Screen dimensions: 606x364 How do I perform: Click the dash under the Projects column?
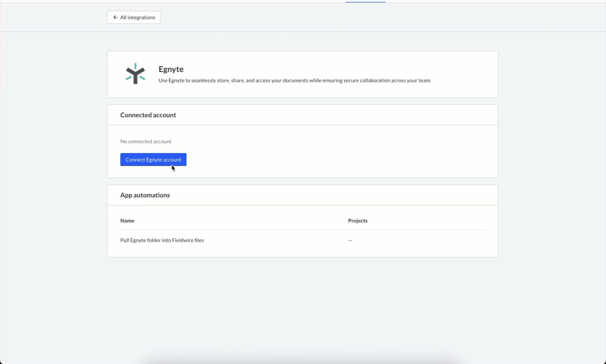click(x=350, y=241)
